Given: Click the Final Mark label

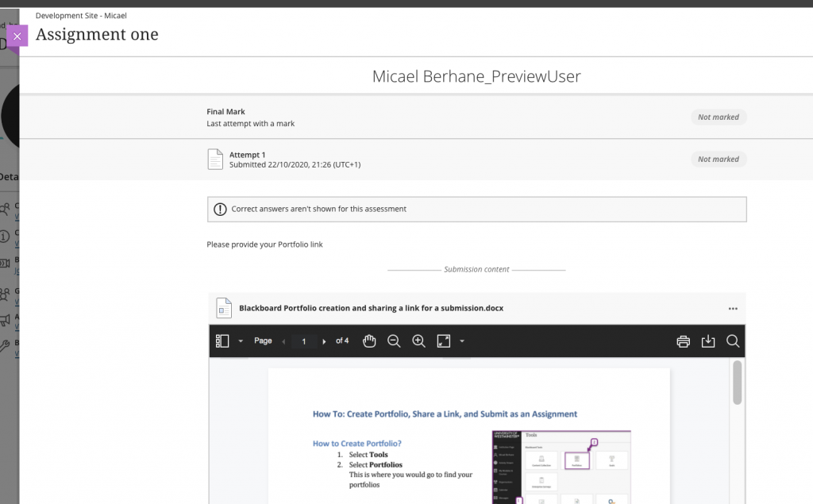Looking at the screenshot, I should tap(225, 111).
